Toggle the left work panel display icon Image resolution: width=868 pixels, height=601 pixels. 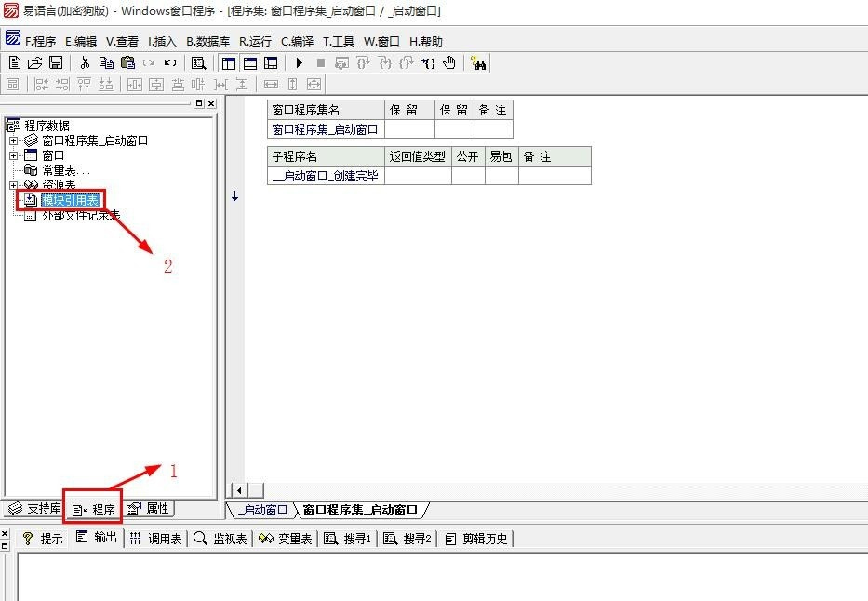point(229,63)
